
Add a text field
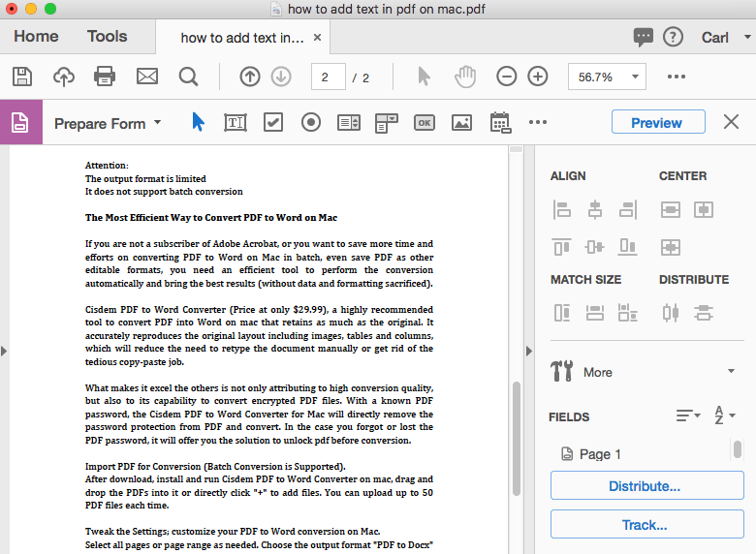click(236, 123)
